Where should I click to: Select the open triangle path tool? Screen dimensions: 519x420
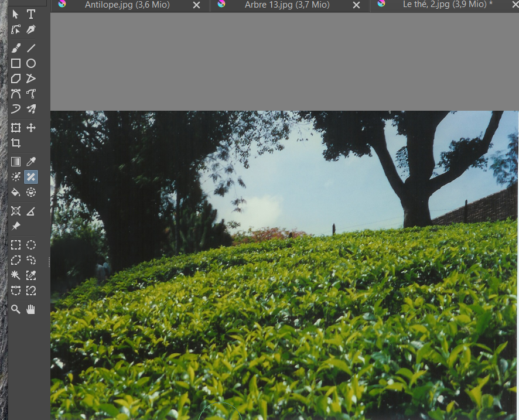click(x=31, y=78)
